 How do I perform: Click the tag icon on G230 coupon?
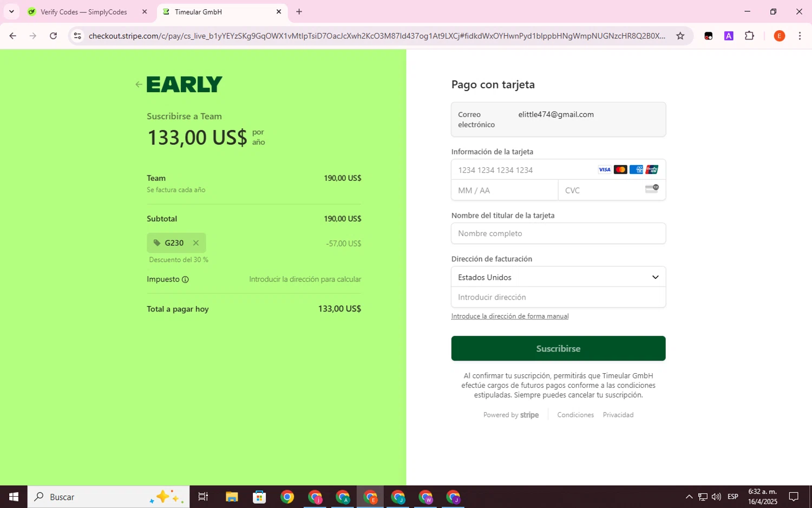tap(157, 243)
